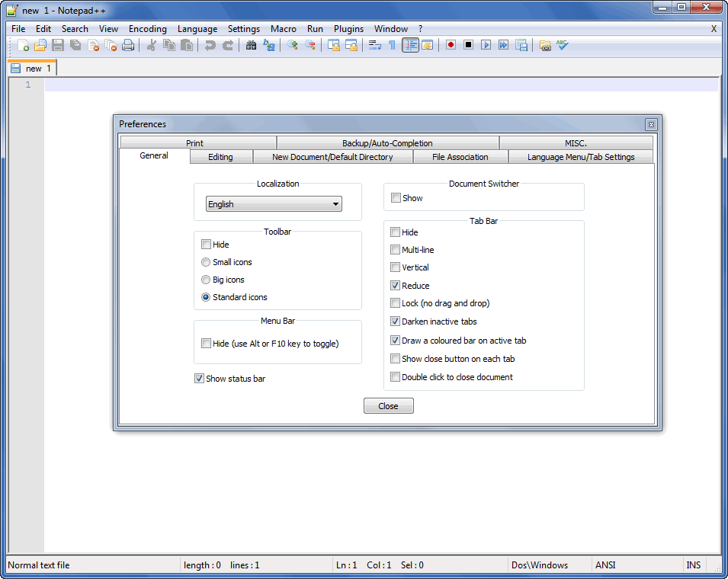728x579 pixels.
Task: Open the Plugins menu
Action: tap(348, 29)
